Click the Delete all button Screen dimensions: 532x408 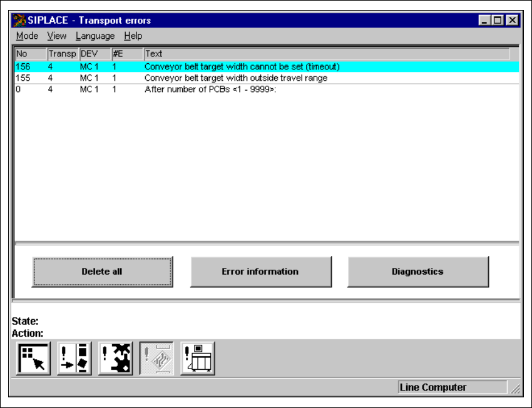tap(102, 272)
